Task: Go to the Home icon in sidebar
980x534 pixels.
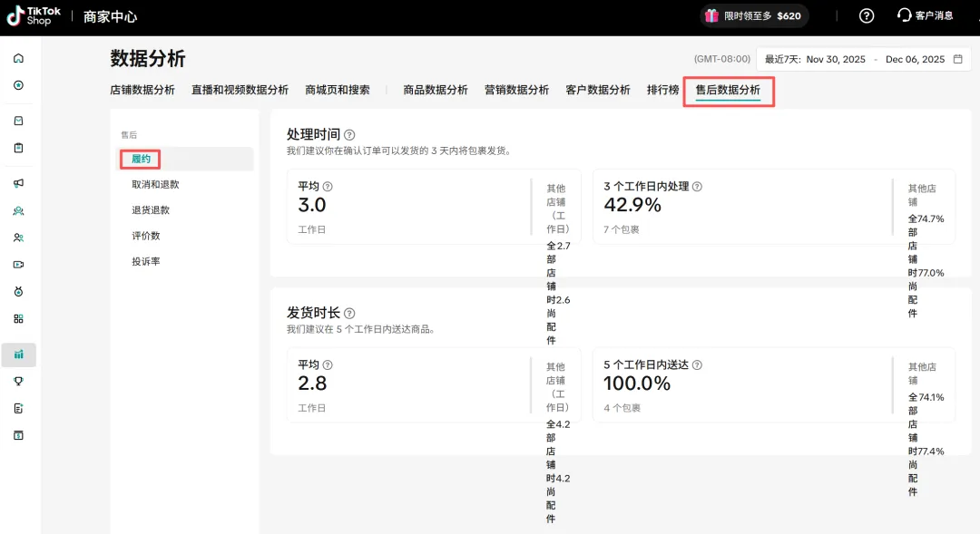Action: click(18, 59)
